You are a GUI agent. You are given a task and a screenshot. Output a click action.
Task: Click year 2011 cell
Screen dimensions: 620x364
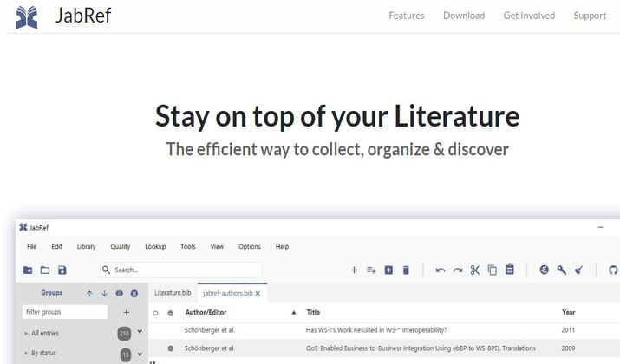[x=568, y=330]
